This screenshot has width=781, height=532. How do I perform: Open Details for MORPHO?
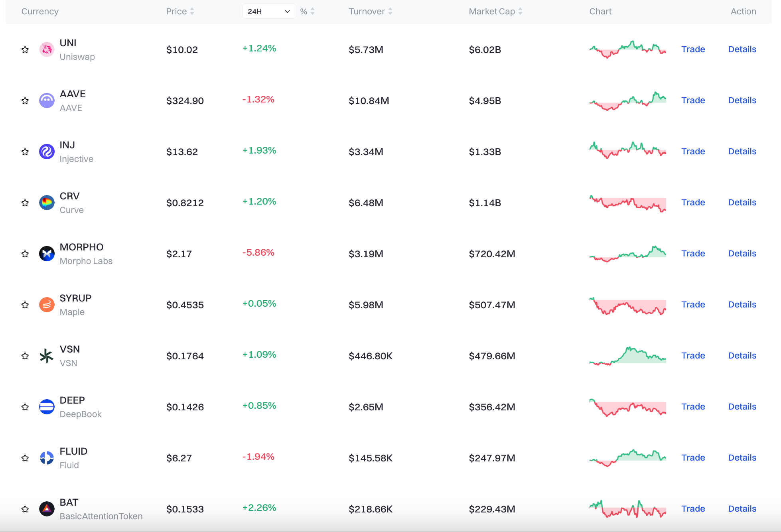tap(742, 254)
